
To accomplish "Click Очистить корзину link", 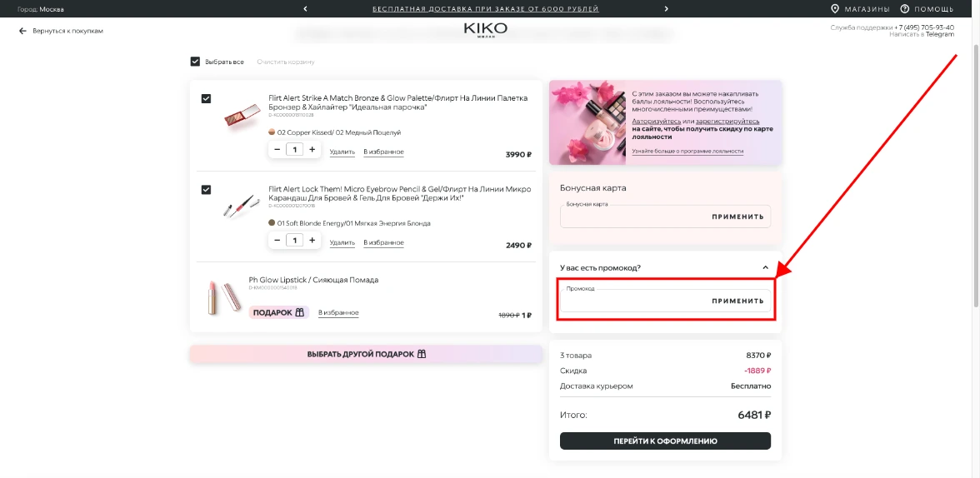I will [x=286, y=62].
